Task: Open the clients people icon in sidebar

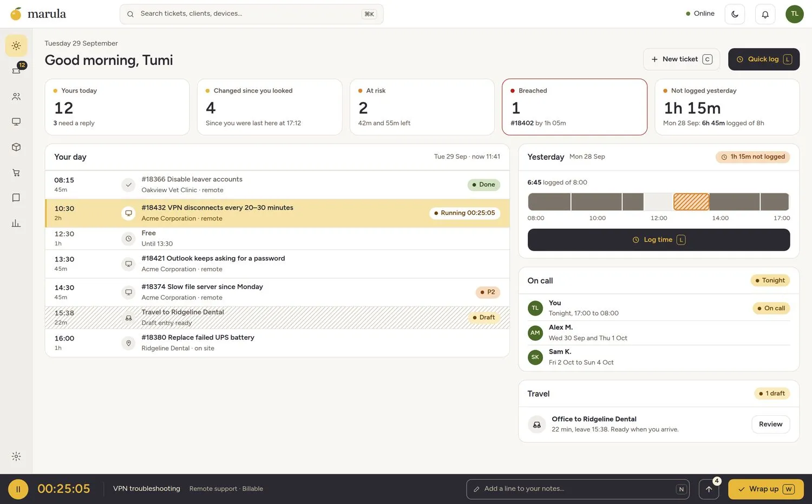Action: [16, 96]
